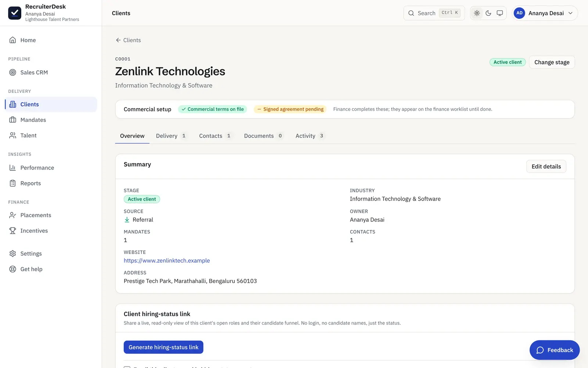View the Documents tab

click(x=264, y=136)
